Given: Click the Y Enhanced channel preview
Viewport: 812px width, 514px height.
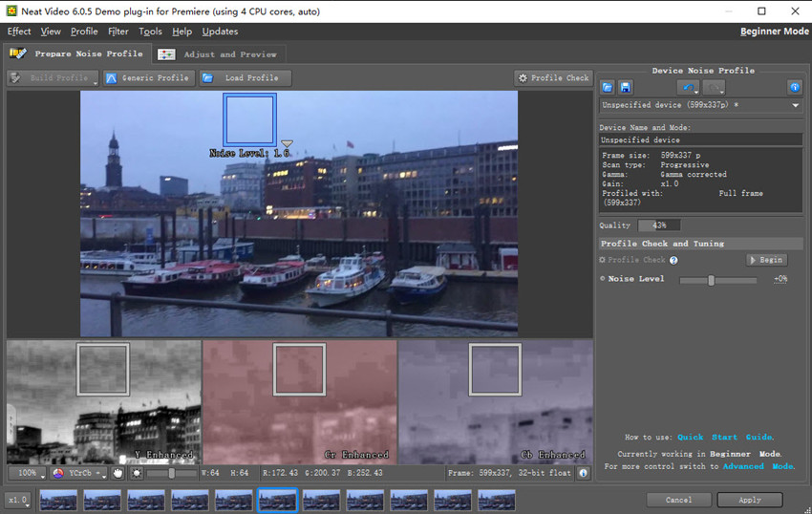Looking at the screenshot, I should [x=104, y=402].
